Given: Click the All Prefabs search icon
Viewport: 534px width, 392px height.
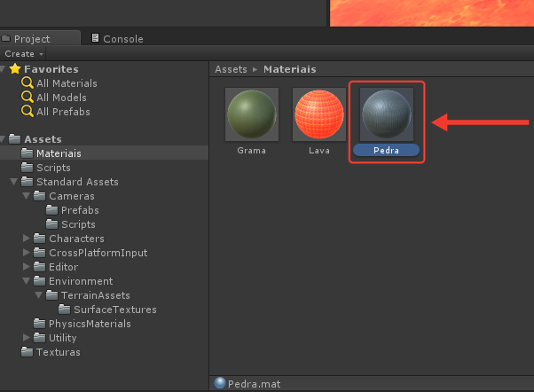Looking at the screenshot, I should tap(27, 112).
